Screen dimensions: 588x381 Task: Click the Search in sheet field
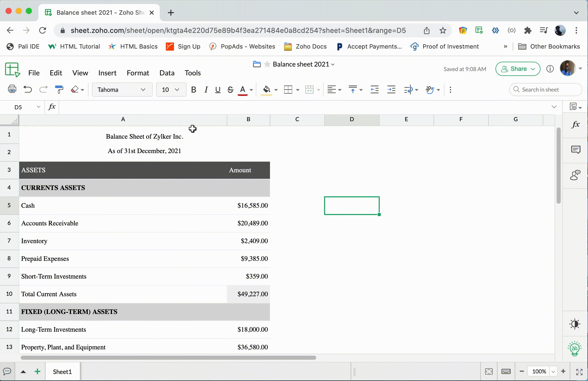[546, 90]
